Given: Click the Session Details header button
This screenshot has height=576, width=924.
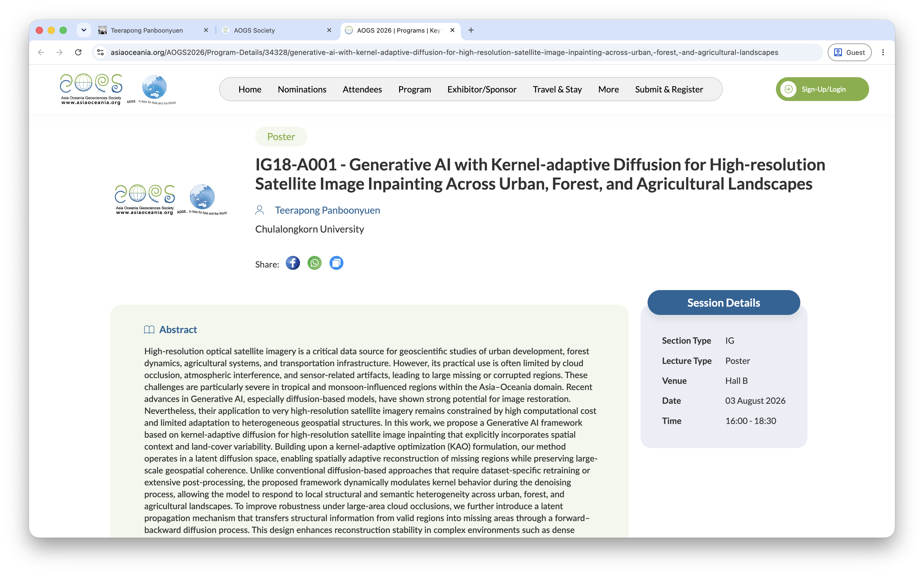Looking at the screenshot, I should coord(723,303).
